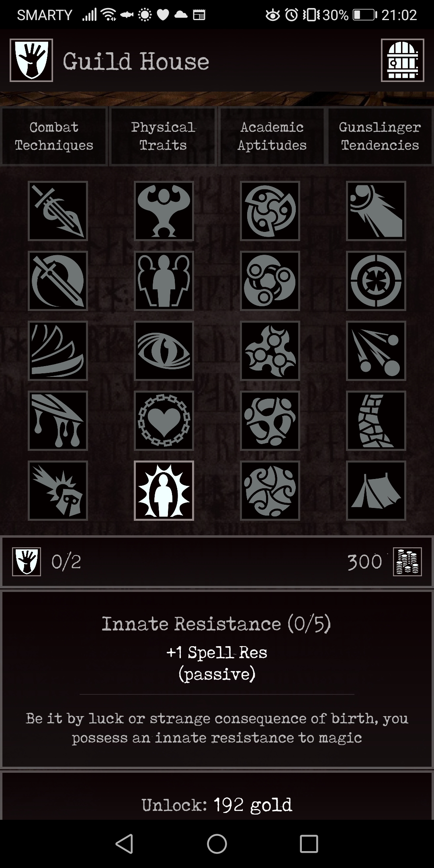The image size is (434, 868).
Task: Select the snake-wrapped sword skill icon
Action: tap(58, 211)
